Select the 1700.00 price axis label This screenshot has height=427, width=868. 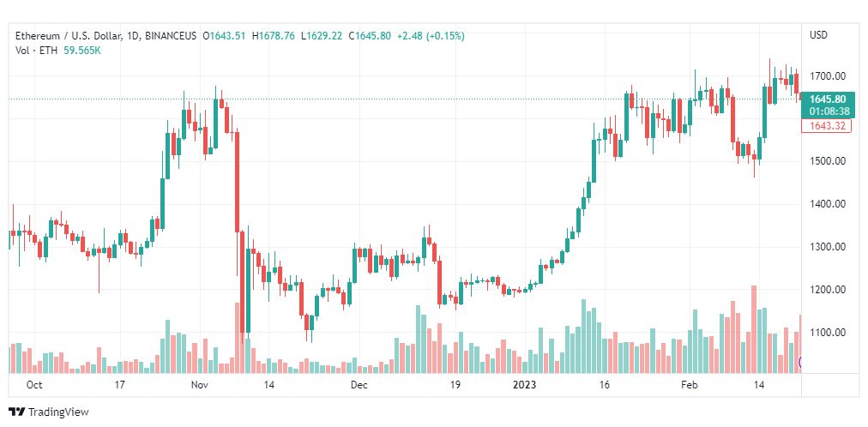[827, 75]
